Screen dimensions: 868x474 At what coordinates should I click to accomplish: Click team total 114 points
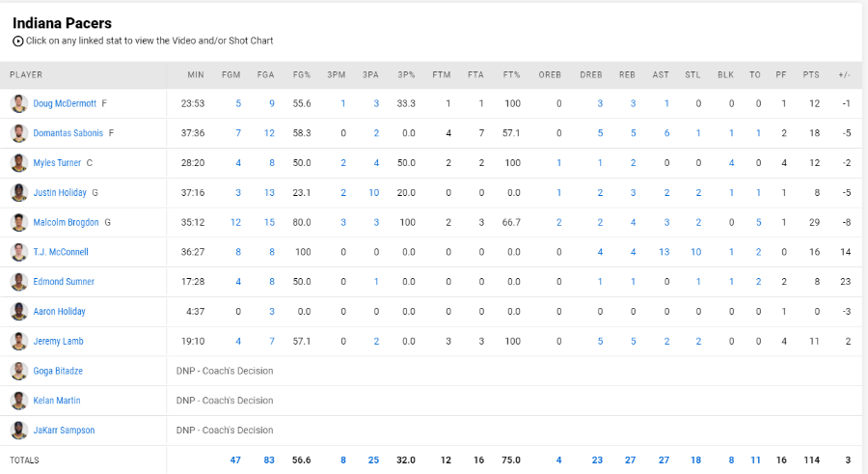[x=811, y=460]
